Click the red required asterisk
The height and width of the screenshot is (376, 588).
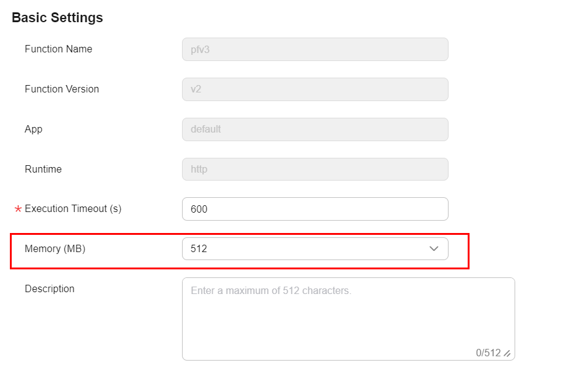coord(18,210)
